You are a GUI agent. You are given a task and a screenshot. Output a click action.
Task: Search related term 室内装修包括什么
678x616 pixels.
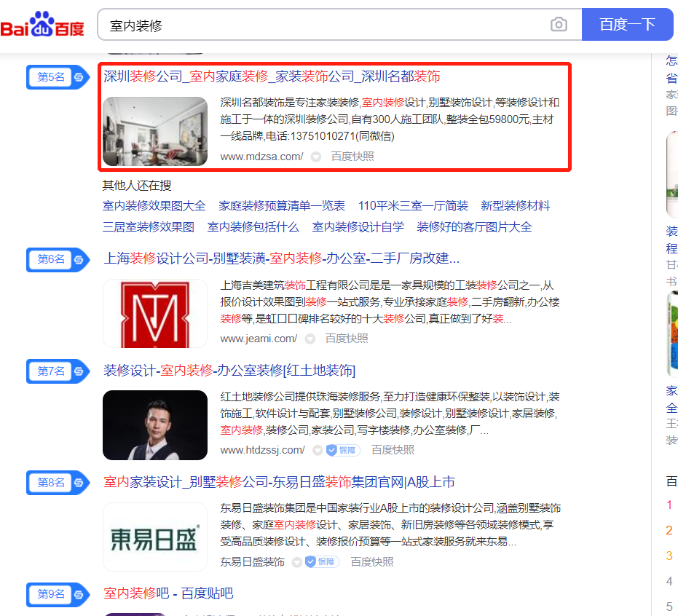click(x=253, y=227)
